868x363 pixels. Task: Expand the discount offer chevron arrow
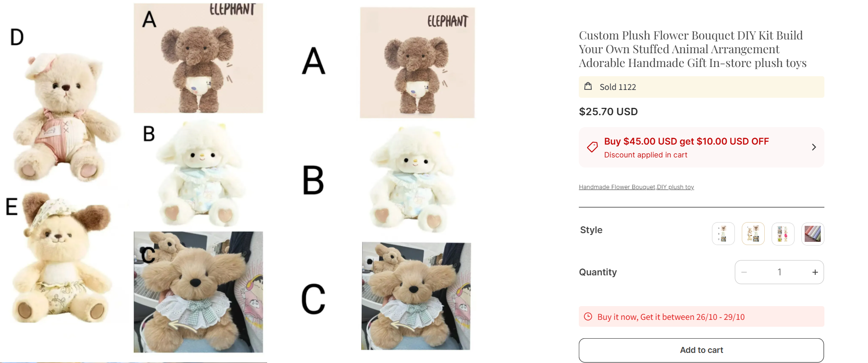coord(814,147)
